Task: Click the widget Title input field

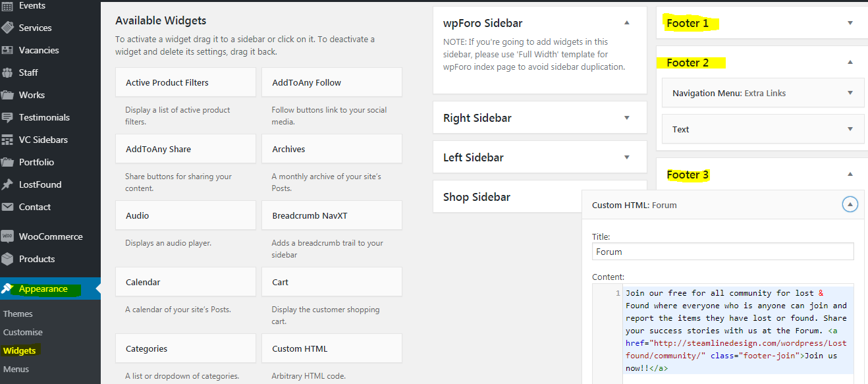Action: click(x=722, y=252)
